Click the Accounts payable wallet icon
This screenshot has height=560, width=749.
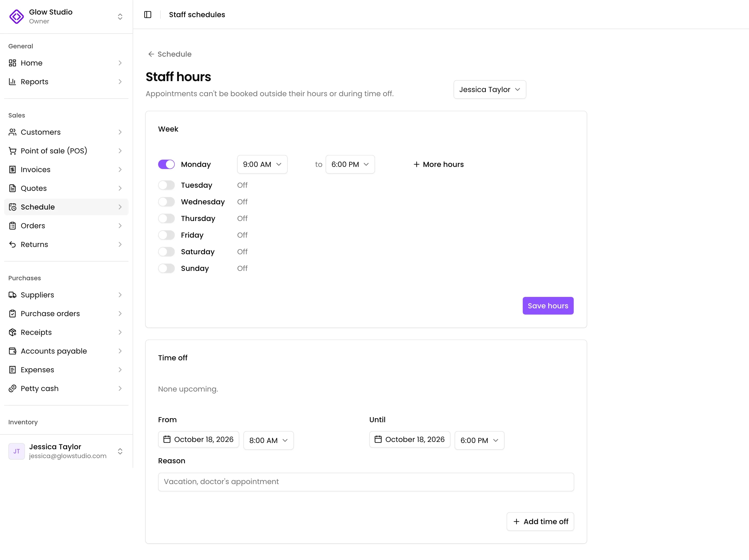[x=12, y=351]
